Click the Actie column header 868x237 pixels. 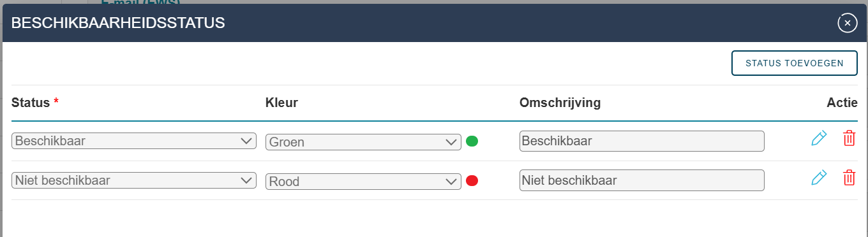(x=842, y=103)
